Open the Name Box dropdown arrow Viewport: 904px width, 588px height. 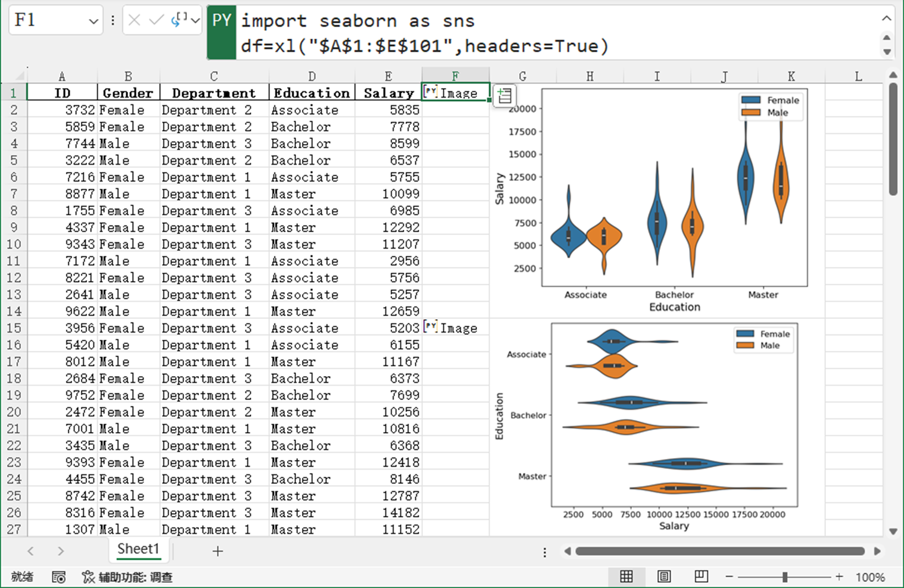point(93,21)
